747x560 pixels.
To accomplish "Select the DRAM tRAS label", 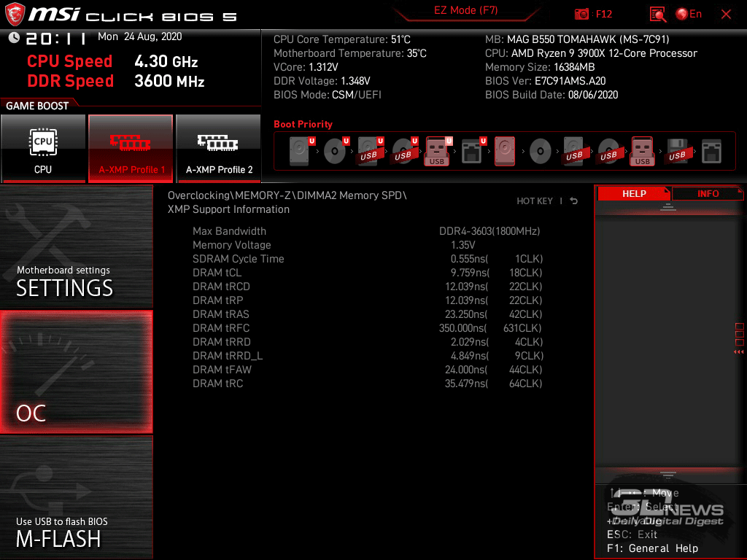I will (x=220, y=314).
